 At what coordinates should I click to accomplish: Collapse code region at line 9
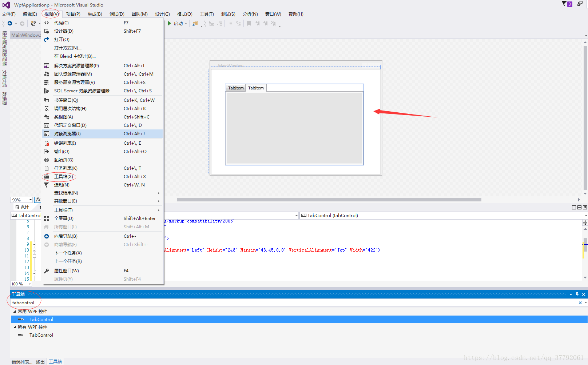pos(34,244)
